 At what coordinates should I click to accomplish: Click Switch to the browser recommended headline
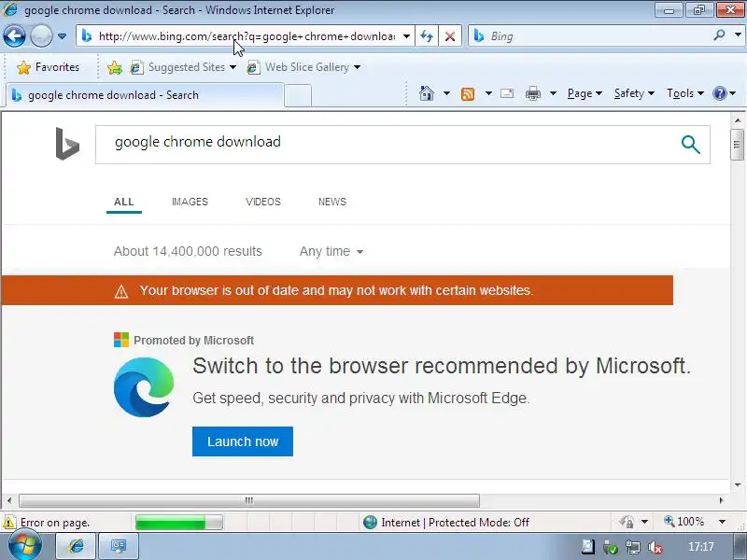(442, 366)
